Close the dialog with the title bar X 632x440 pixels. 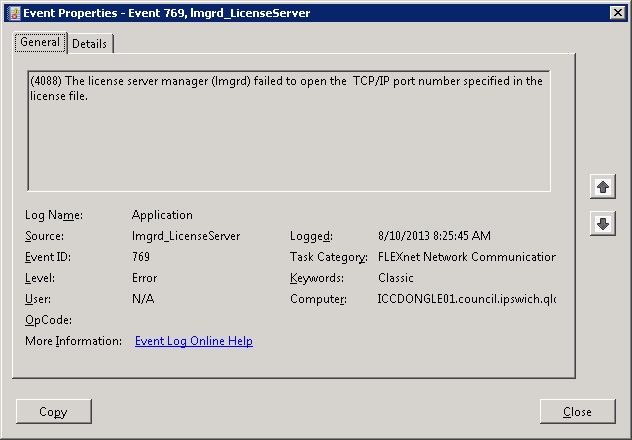[617, 12]
